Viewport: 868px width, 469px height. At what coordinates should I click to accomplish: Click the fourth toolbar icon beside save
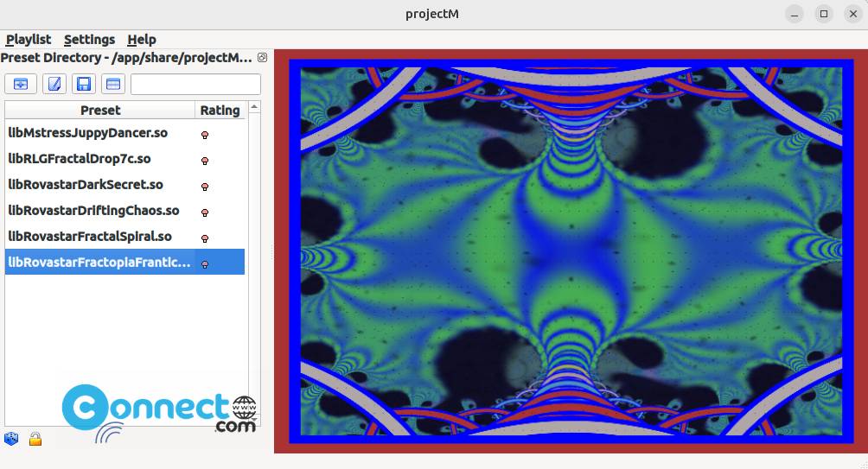tap(113, 84)
